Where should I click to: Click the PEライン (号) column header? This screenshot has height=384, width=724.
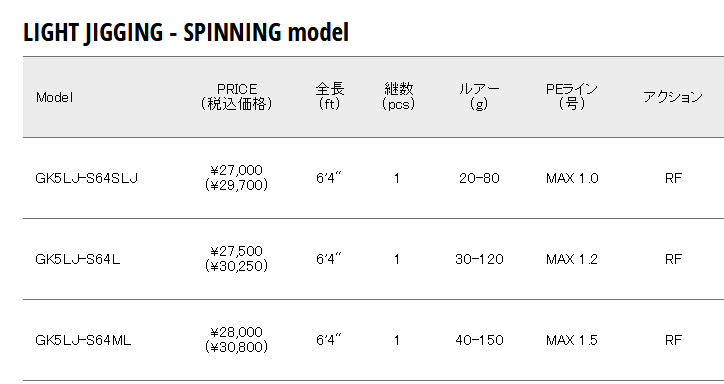click(572, 96)
